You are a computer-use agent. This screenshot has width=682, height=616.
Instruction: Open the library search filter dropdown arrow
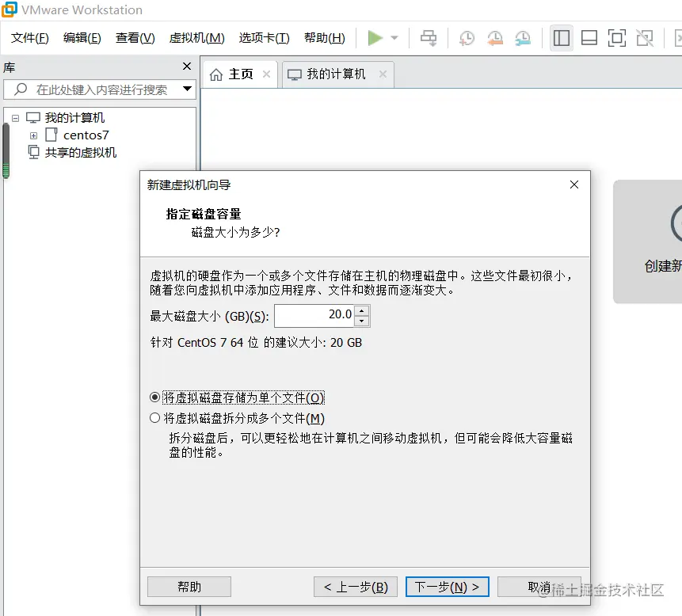point(188,89)
